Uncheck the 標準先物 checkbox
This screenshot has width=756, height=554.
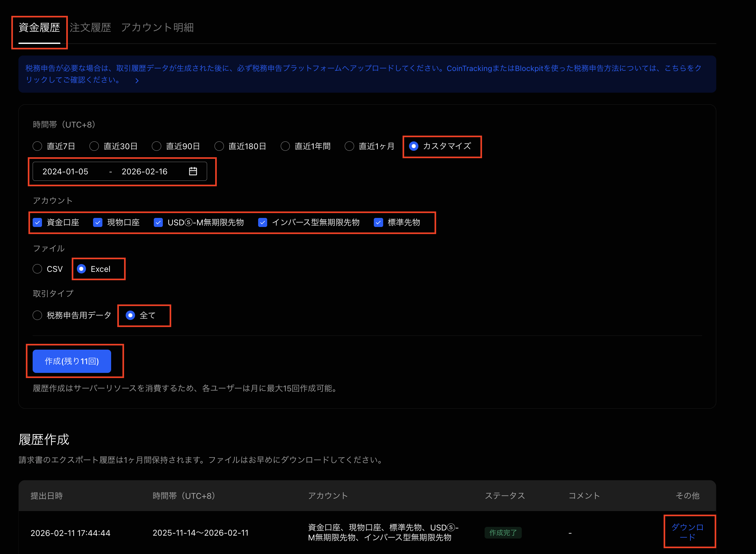[378, 222]
